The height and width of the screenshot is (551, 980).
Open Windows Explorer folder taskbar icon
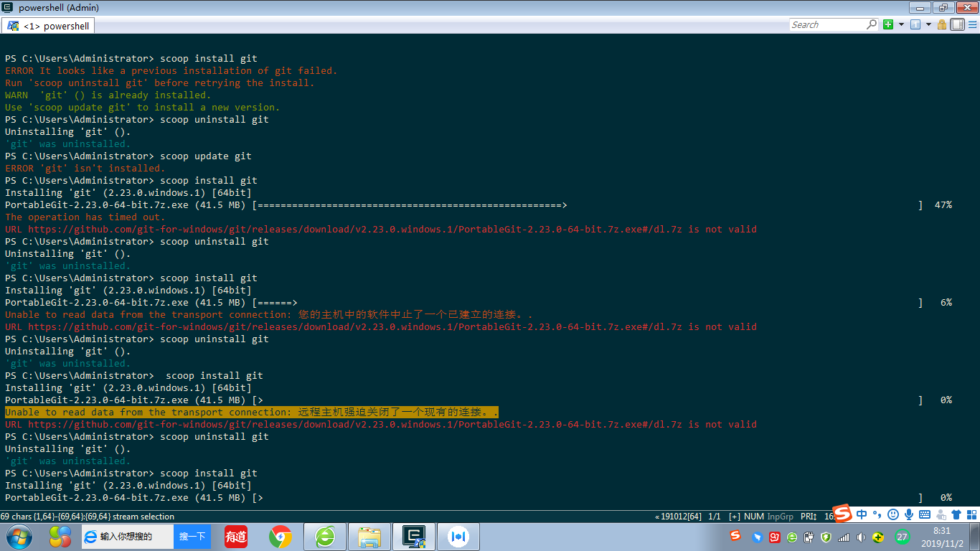click(369, 537)
